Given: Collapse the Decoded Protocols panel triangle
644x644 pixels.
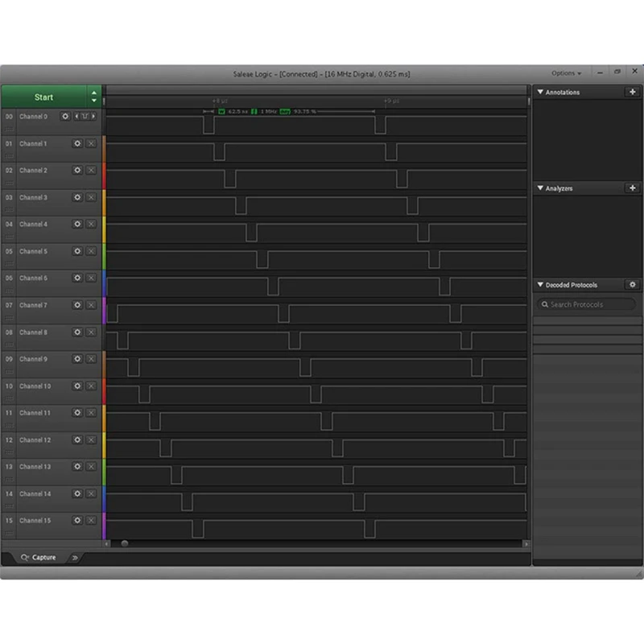Looking at the screenshot, I should [x=540, y=285].
